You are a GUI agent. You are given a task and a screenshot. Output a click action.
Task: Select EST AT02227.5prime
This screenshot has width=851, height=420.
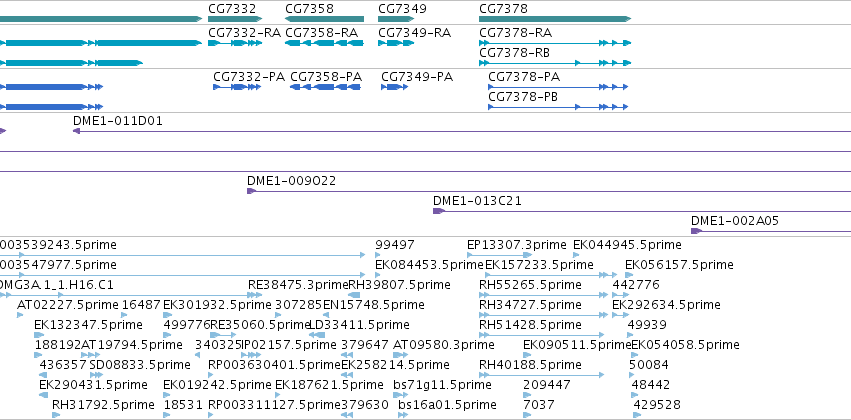click(x=67, y=306)
